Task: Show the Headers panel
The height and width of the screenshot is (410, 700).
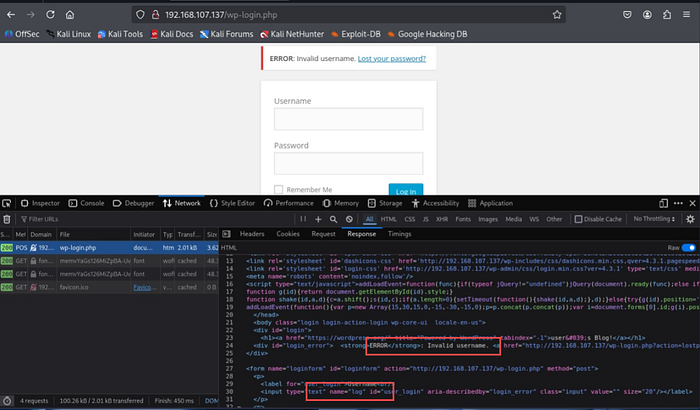Action: point(252,234)
